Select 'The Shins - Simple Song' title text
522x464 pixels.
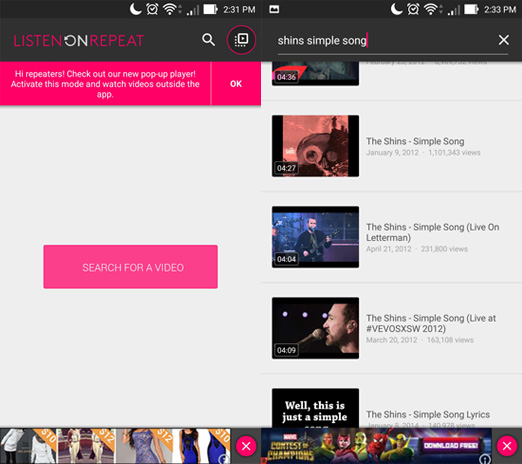click(415, 141)
